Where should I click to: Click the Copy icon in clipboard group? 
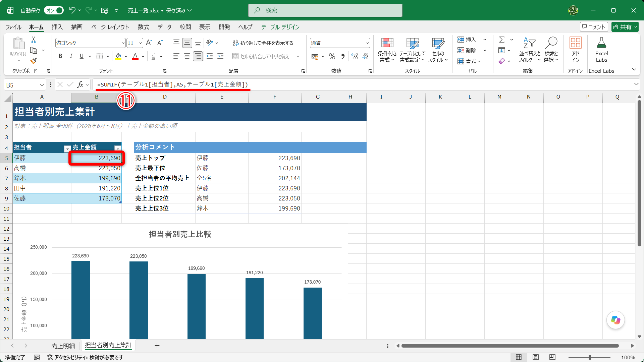pos(34,50)
